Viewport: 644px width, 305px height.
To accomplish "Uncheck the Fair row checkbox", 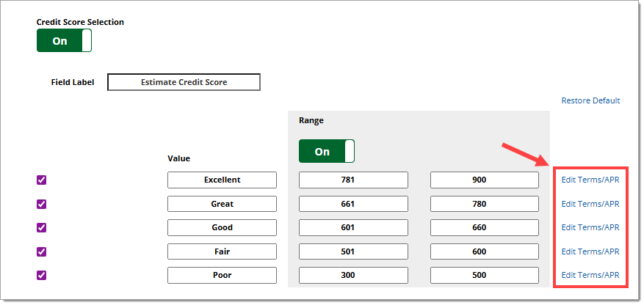I will 42,251.
